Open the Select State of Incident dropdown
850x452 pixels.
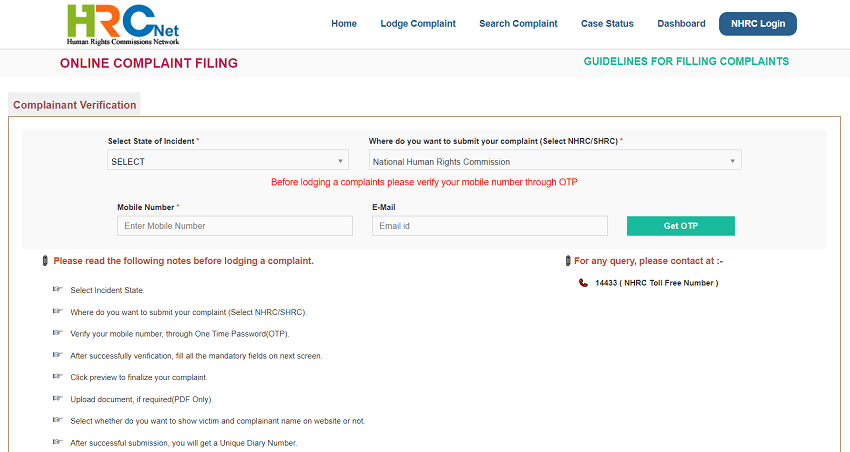227,161
